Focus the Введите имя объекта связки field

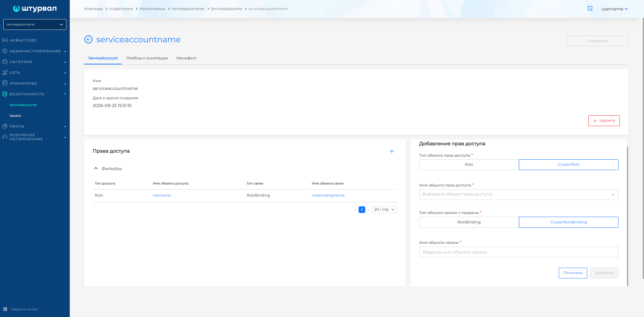tap(519, 252)
